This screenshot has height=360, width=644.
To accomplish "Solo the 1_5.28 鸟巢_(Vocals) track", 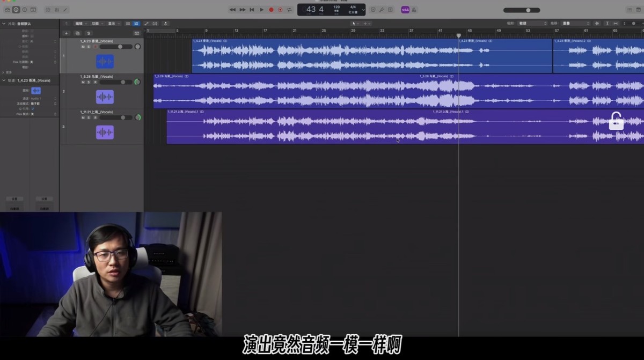I will click(x=89, y=82).
